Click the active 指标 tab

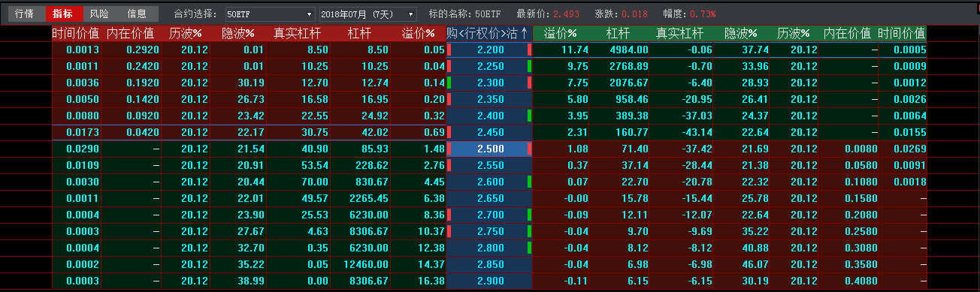click(x=62, y=14)
